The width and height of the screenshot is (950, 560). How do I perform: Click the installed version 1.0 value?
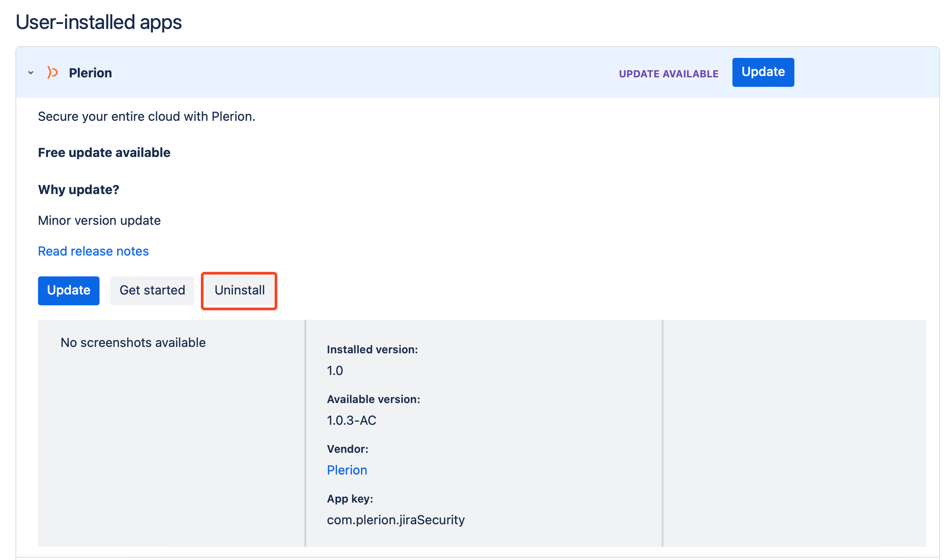tap(335, 370)
